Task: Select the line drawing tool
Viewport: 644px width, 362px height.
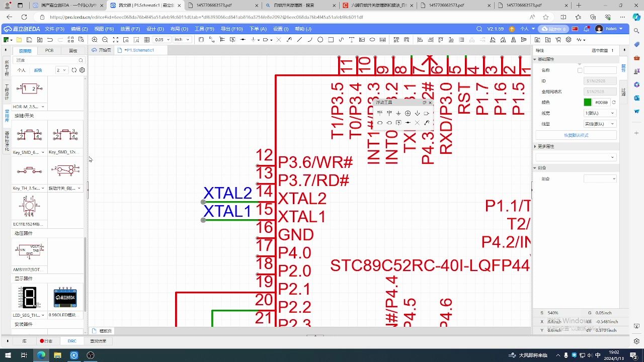Action: 299,39
